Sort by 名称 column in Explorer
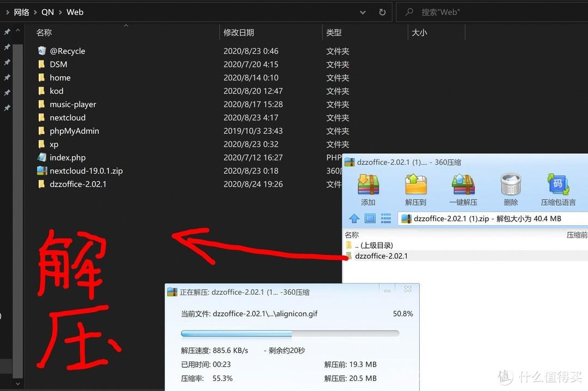Viewport: 588px width, 391px height. click(44, 33)
